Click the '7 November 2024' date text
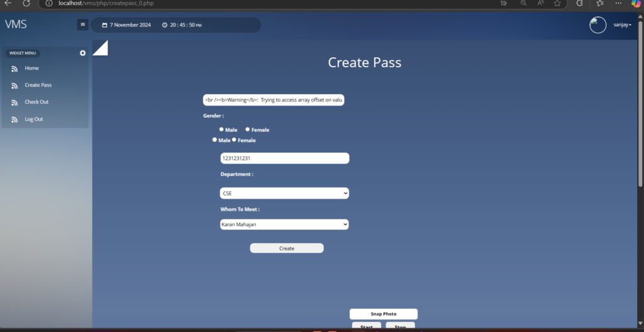This screenshot has width=644, height=332. [130, 25]
